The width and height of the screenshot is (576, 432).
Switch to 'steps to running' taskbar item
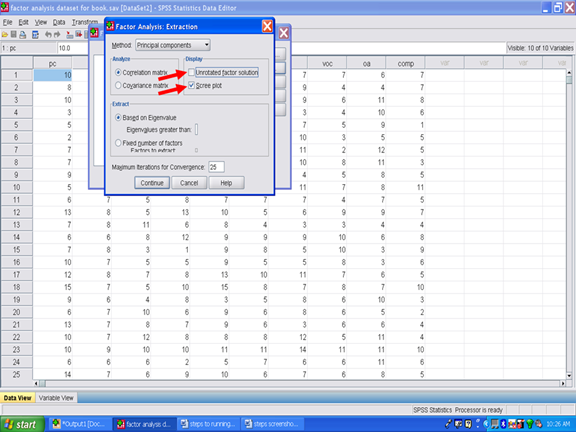209,424
